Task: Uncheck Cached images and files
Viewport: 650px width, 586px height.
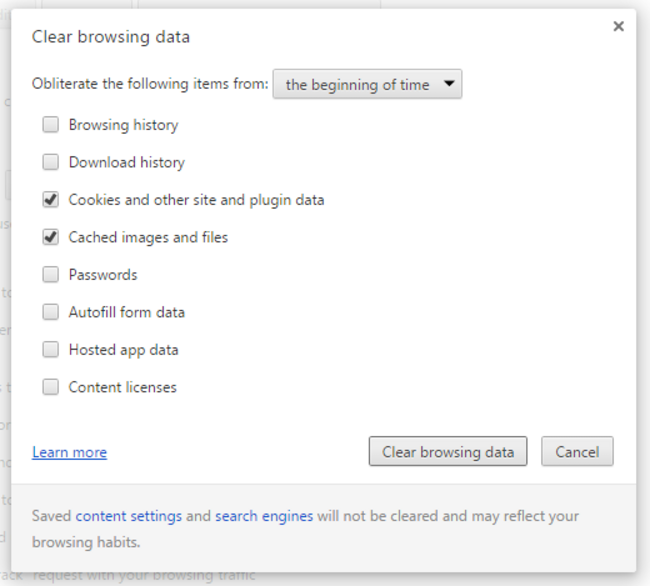Action: pos(51,237)
